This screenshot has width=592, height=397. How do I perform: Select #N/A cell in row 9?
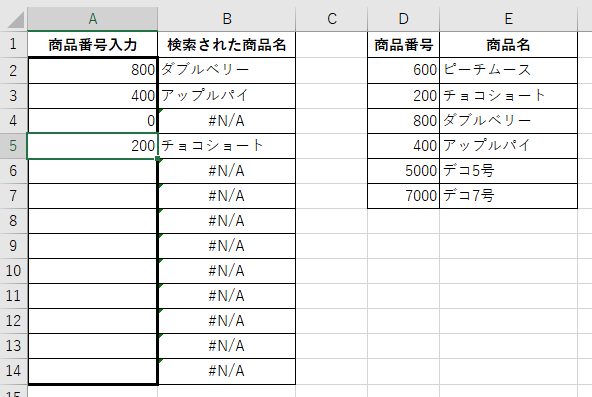point(227,246)
